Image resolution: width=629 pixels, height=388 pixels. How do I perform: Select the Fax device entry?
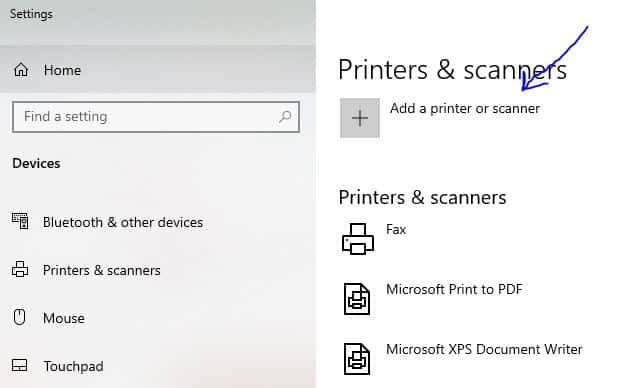pos(396,230)
